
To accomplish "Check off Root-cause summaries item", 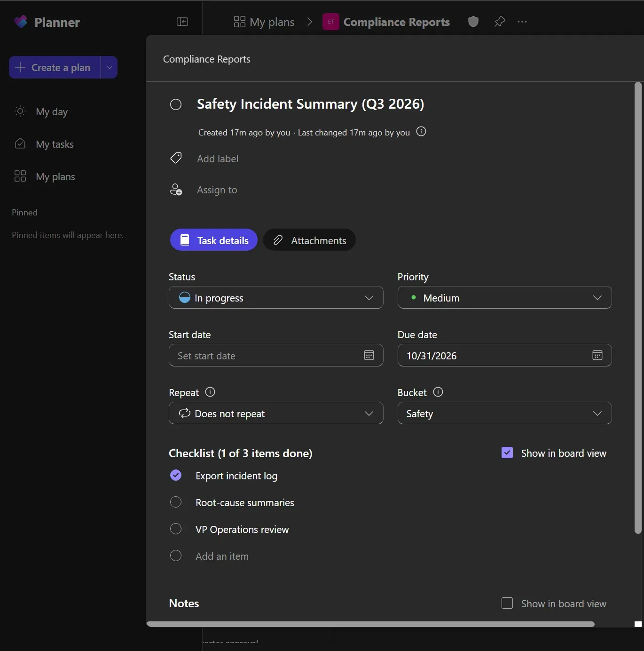I will click(x=176, y=502).
